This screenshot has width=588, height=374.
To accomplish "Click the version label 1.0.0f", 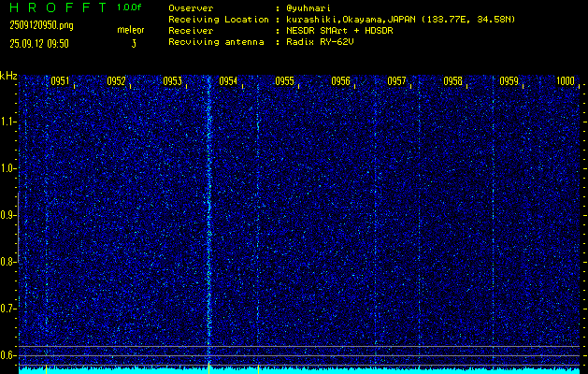I will click(129, 7).
